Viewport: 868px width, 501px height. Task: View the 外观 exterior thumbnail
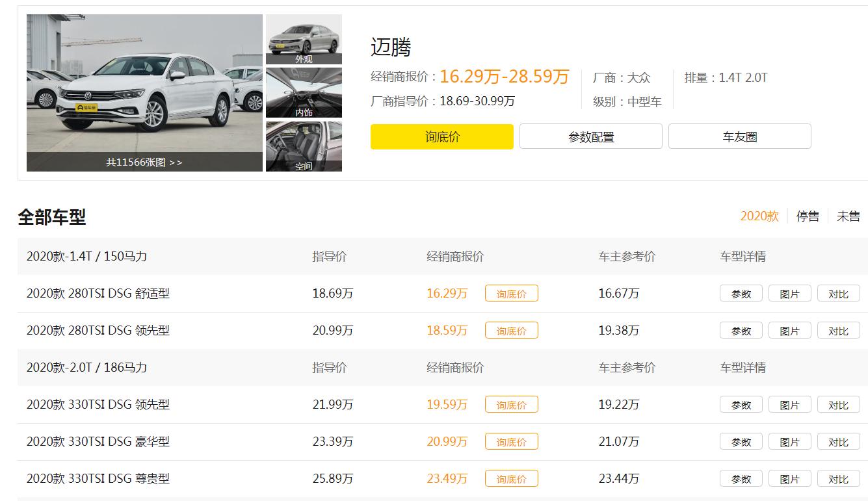pyautogui.click(x=304, y=39)
